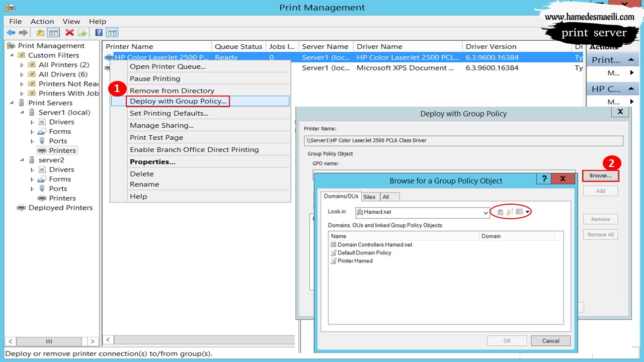The width and height of the screenshot is (644, 362).
Task: Click the up one level icon in Browse dialog
Action: [500, 212]
